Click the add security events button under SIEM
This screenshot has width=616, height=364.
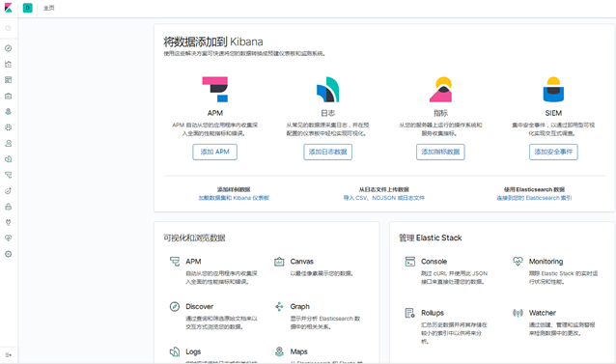coord(553,152)
